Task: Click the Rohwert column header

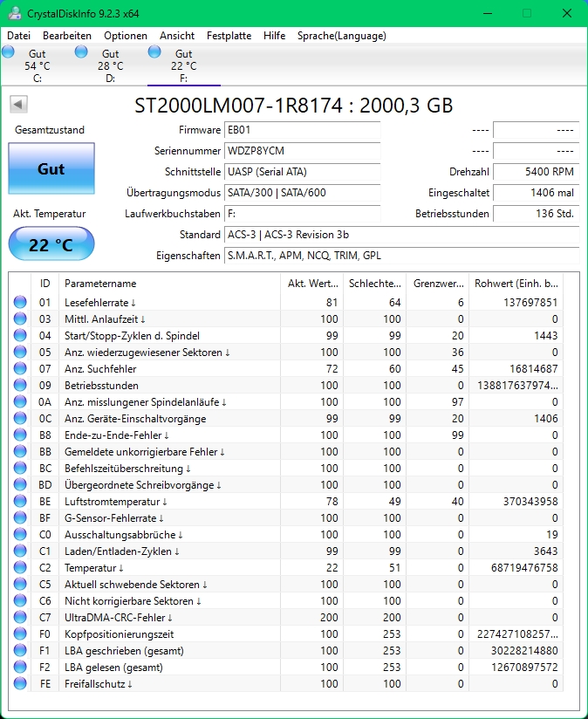Action: click(516, 283)
